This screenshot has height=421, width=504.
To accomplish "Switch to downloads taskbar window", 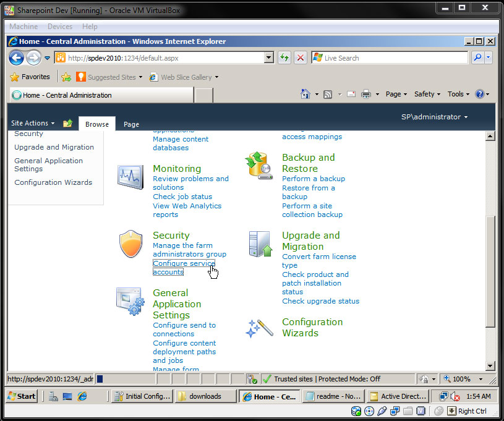I will 206,396.
